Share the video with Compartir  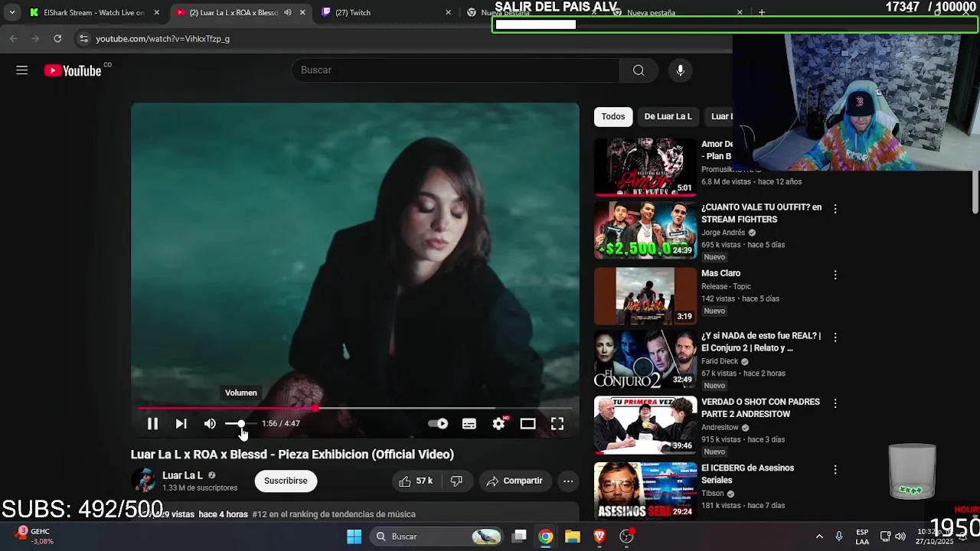click(x=514, y=481)
